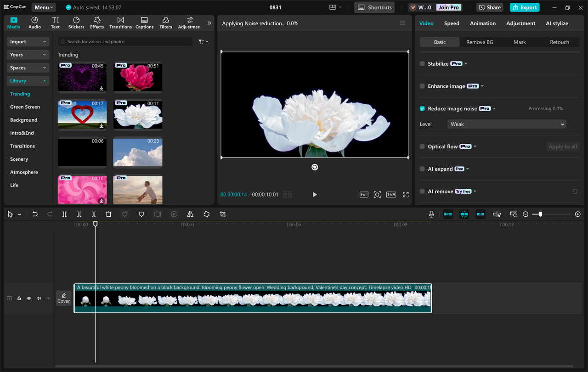This screenshot has width=588, height=372.
Task: Disable the Reduce image noise checkbox
Action: pyautogui.click(x=422, y=108)
